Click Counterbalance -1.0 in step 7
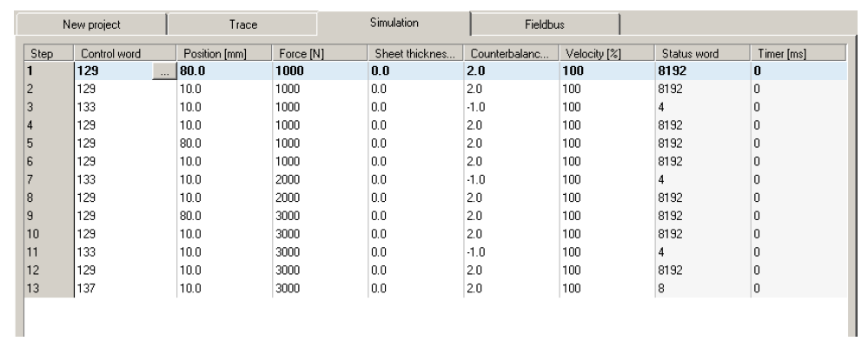This screenshot has height=348, width=868. (511, 179)
